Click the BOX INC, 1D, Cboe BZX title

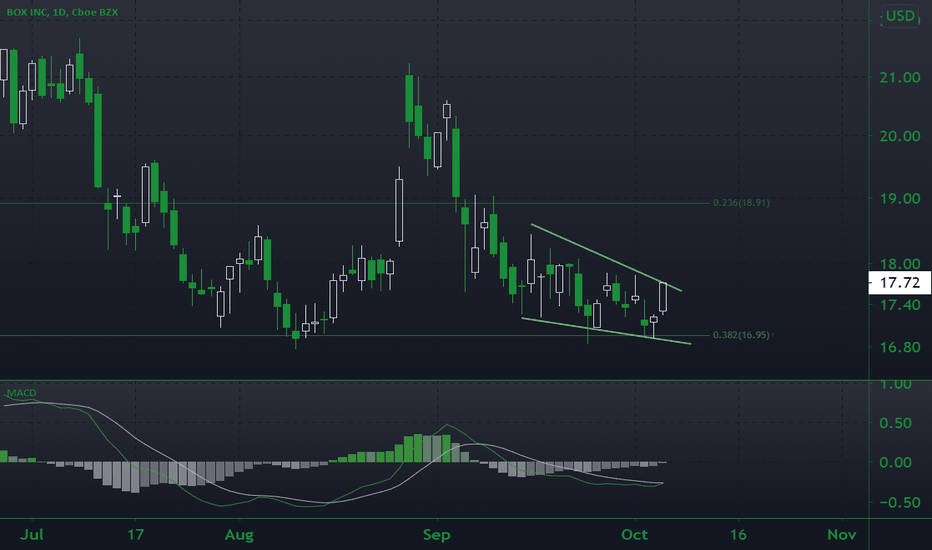click(62, 12)
